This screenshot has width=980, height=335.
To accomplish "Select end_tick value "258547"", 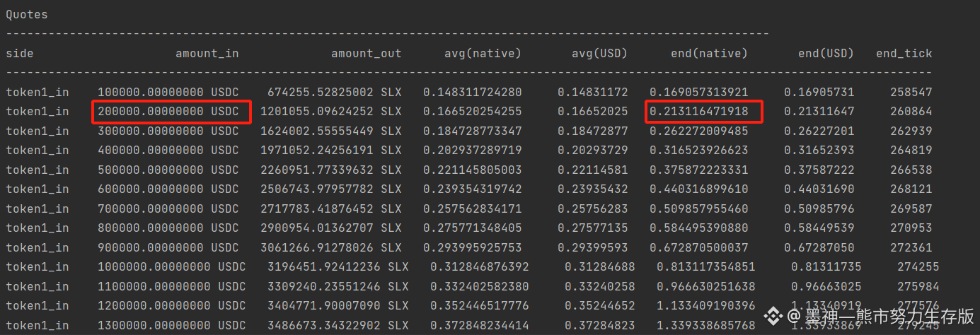I will pos(911,92).
